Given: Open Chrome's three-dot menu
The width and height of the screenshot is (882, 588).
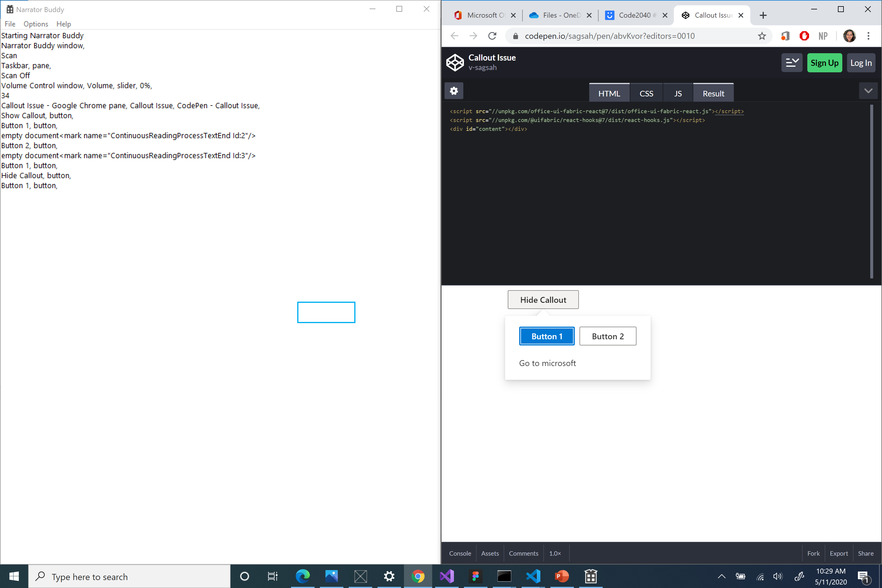Looking at the screenshot, I should (x=868, y=36).
